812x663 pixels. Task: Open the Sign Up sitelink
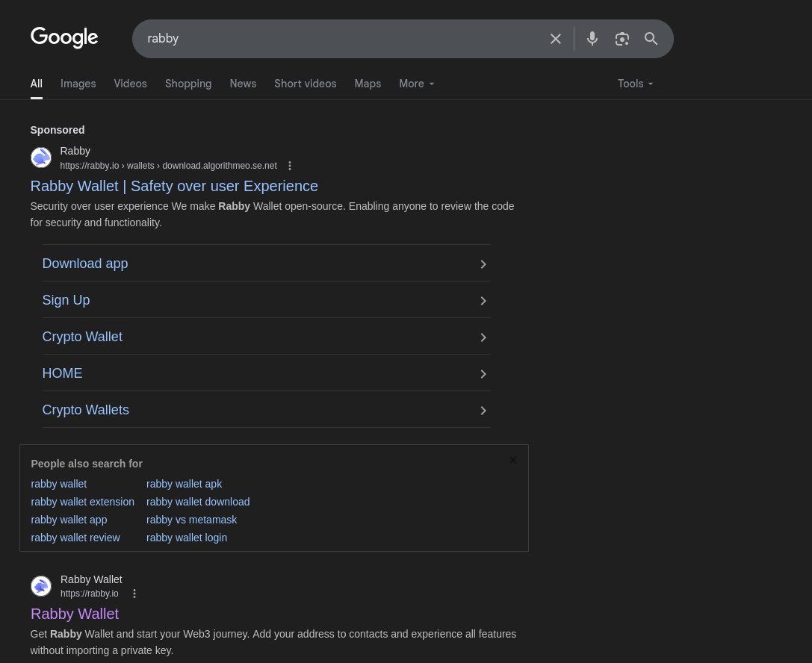66,300
